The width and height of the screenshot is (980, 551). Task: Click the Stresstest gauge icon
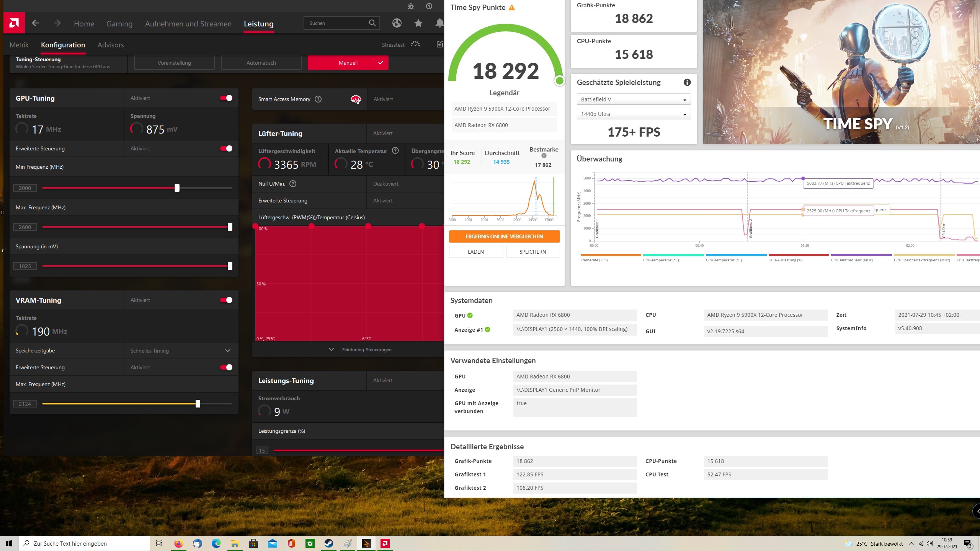point(415,44)
